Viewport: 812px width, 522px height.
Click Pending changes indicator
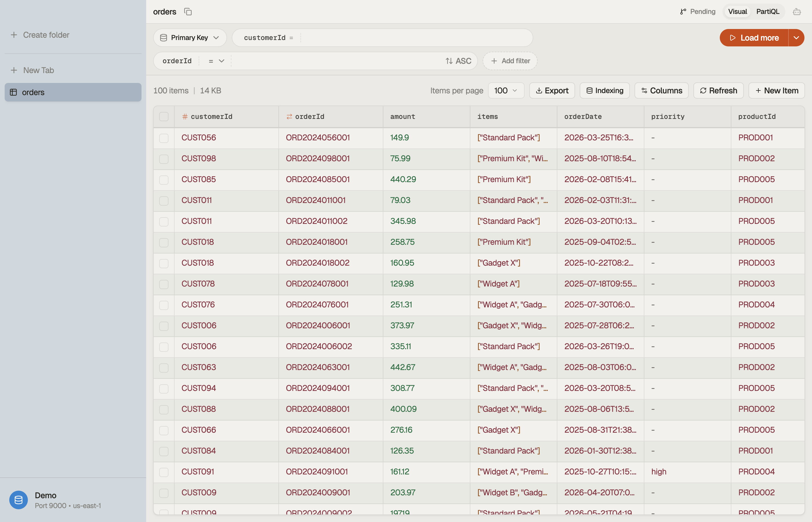click(x=697, y=12)
